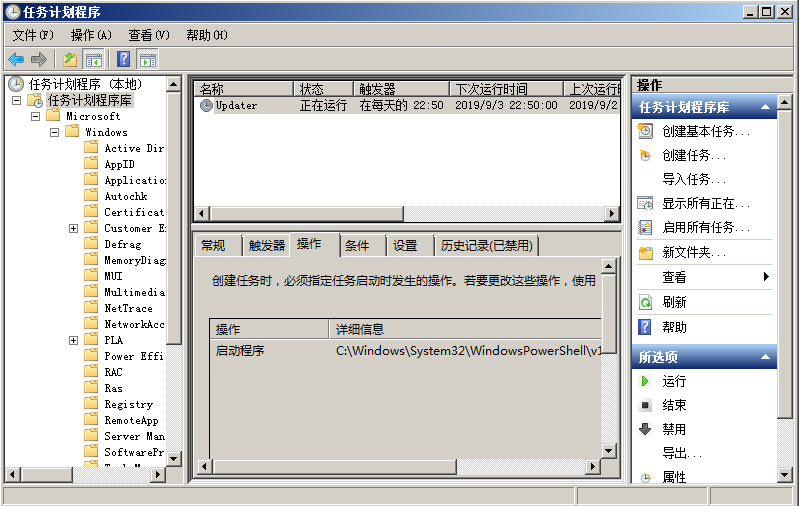
Task: Click the blue Help toolbar icon
Action: [x=123, y=59]
